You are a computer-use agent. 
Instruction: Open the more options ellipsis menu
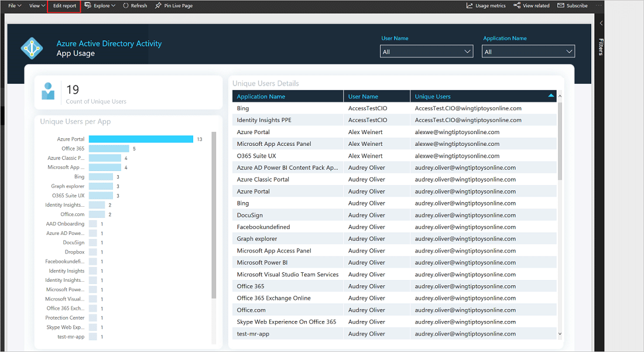coord(599,5)
